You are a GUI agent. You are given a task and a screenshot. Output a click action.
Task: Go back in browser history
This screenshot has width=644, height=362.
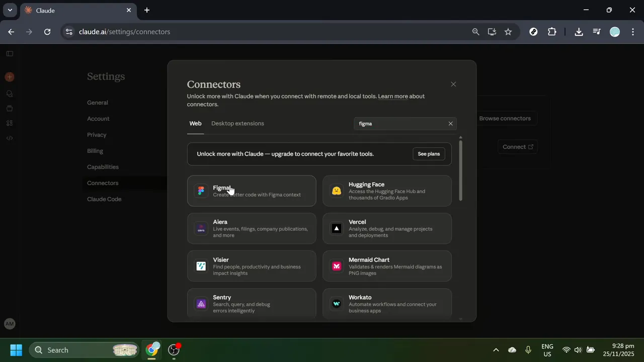11,32
